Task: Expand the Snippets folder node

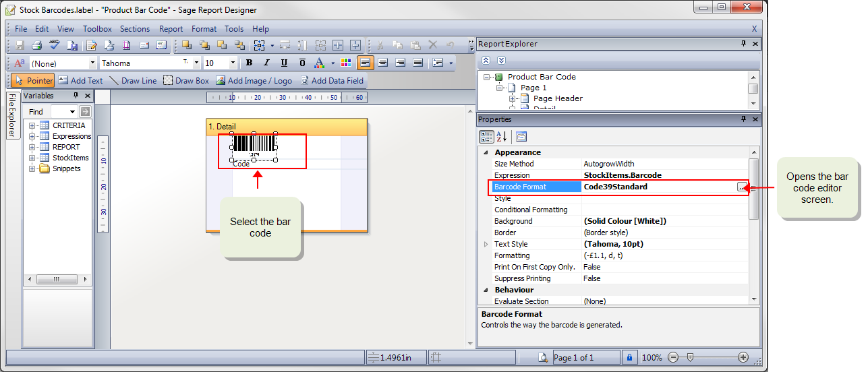Action: 32,168
